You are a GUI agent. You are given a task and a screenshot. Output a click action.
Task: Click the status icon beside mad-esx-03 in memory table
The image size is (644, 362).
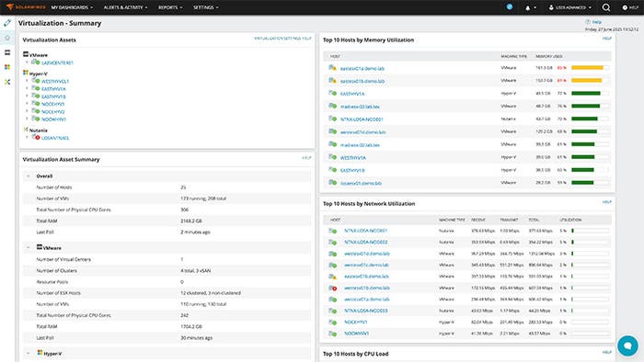(x=333, y=107)
